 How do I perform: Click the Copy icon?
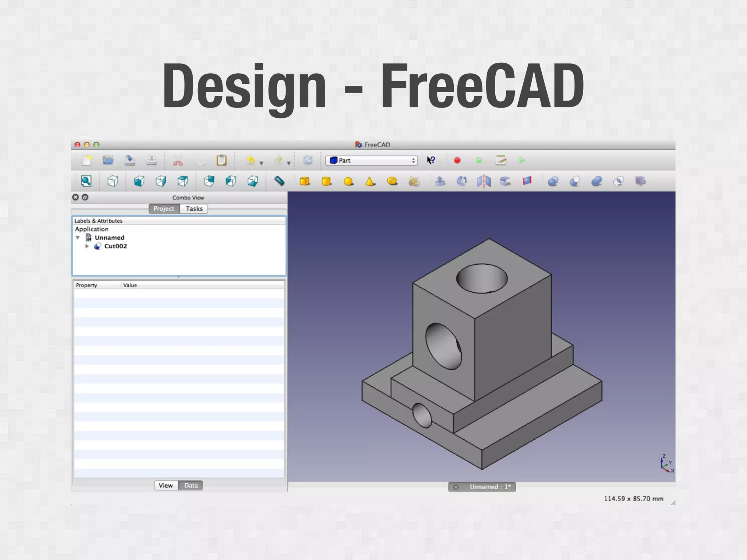[200, 161]
